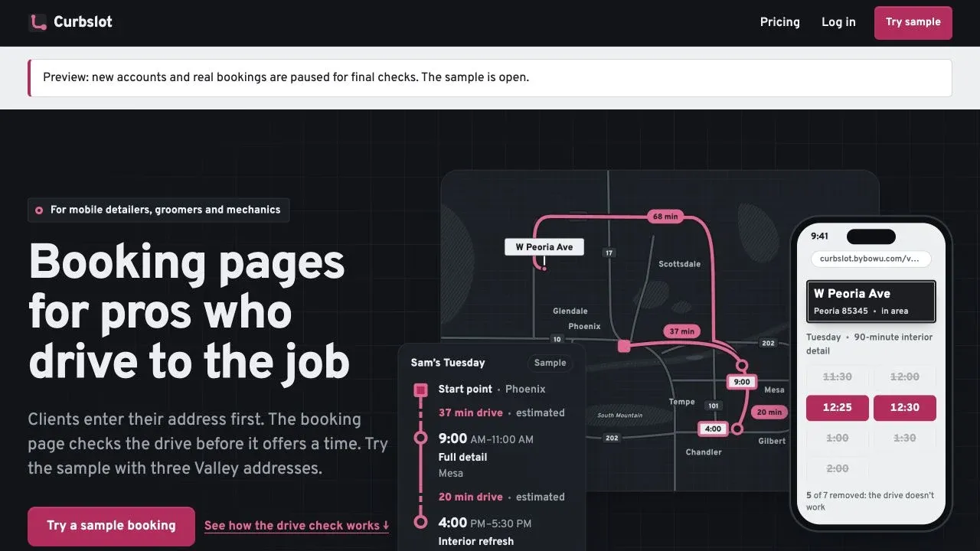Click the Glendale map label
The image size is (980, 551).
570,311
